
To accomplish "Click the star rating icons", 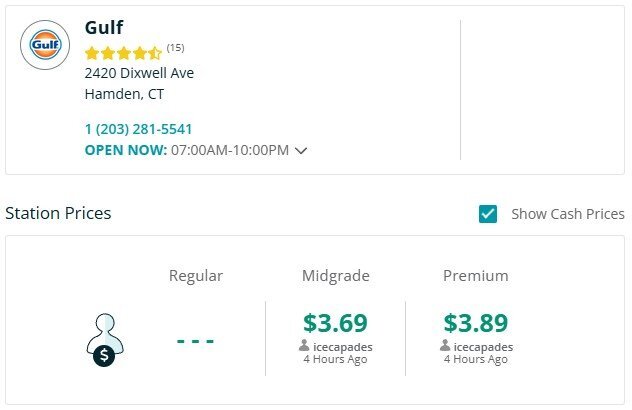I will tap(122, 53).
